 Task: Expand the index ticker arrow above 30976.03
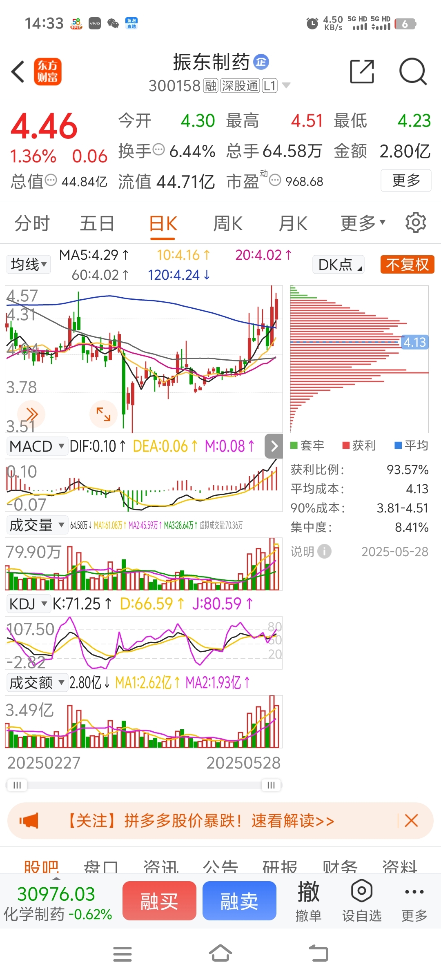(x=56, y=878)
